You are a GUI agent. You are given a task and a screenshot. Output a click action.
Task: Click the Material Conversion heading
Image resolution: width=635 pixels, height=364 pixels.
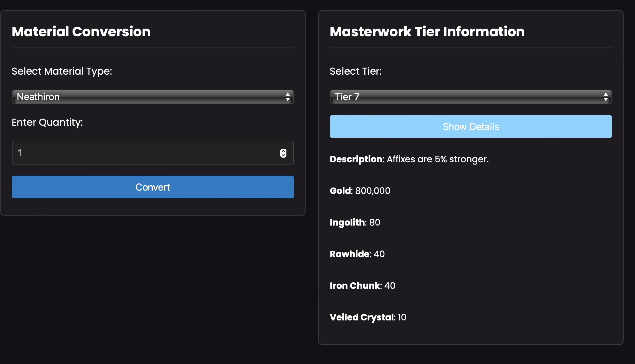(x=81, y=32)
